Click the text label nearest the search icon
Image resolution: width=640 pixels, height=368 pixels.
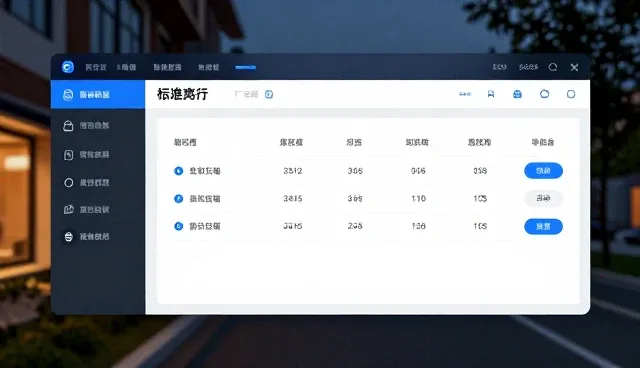point(528,67)
